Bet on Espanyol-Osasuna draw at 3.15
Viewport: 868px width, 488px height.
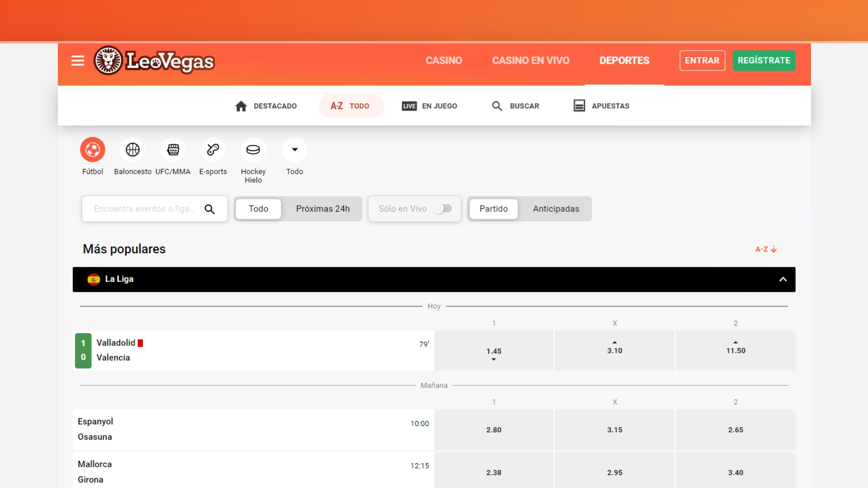tap(614, 430)
